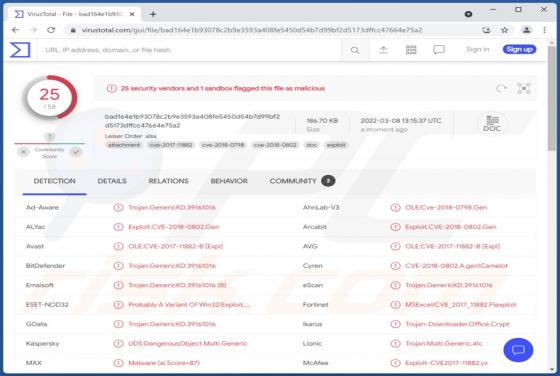Click the Sign in link
The width and height of the screenshot is (560, 376).
pos(478,49)
